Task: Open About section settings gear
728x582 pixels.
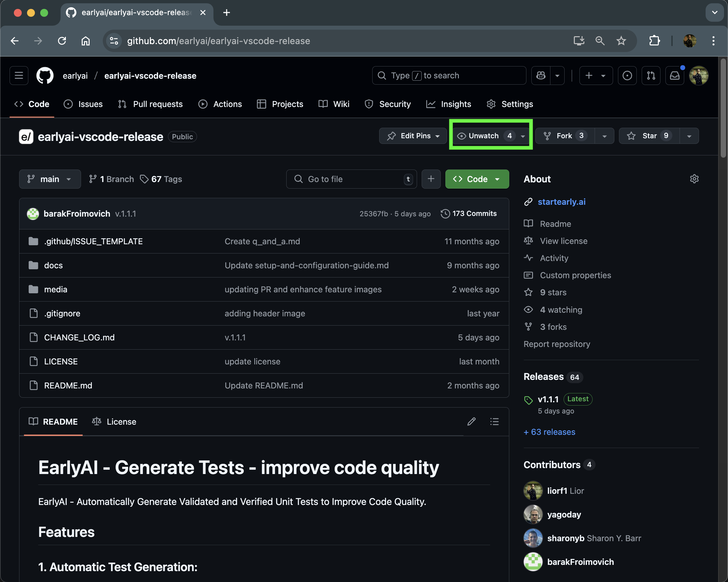Action: tap(694, 179)
